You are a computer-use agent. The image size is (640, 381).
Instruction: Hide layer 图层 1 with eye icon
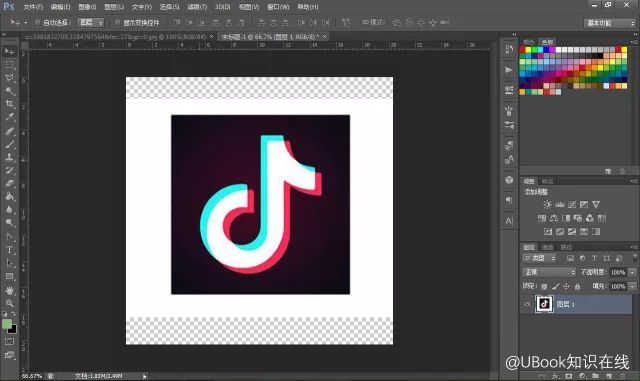[527, 304]
